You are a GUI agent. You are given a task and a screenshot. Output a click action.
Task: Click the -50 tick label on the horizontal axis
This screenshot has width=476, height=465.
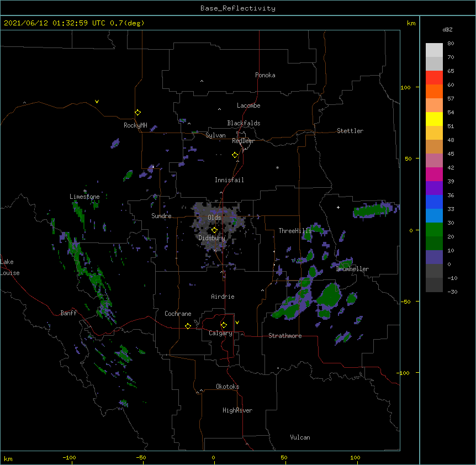point(141,457)
